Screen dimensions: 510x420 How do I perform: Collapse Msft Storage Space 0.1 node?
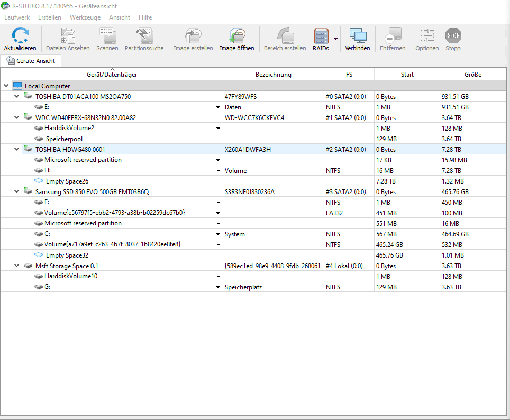[x=16, y=266]
